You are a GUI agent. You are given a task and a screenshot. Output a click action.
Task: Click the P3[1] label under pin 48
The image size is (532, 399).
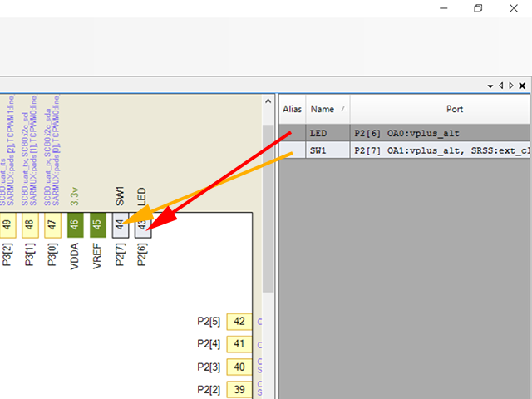click(x=30, y=254)
